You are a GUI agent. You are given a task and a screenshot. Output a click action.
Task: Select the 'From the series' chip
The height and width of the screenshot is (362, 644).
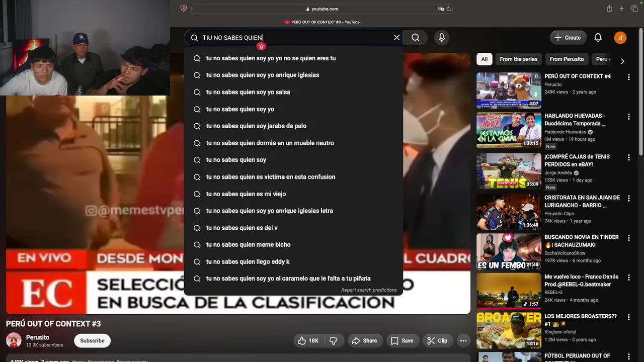pos(518,59)
